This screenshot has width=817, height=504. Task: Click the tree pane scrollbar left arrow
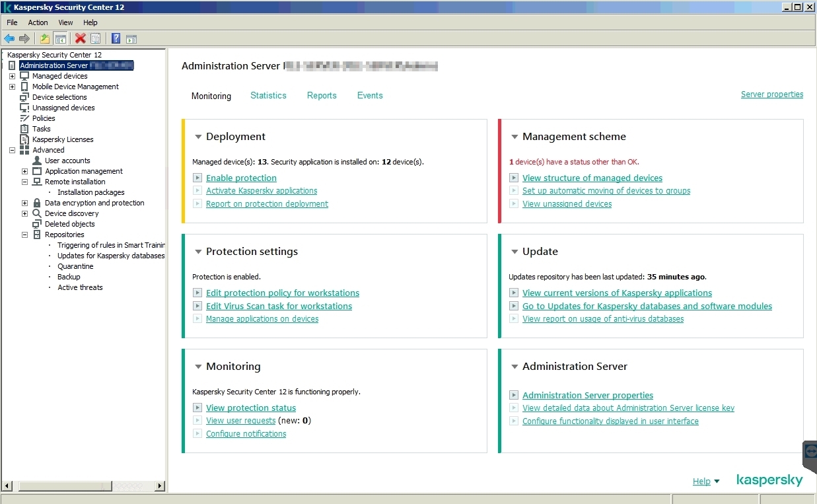7,486
